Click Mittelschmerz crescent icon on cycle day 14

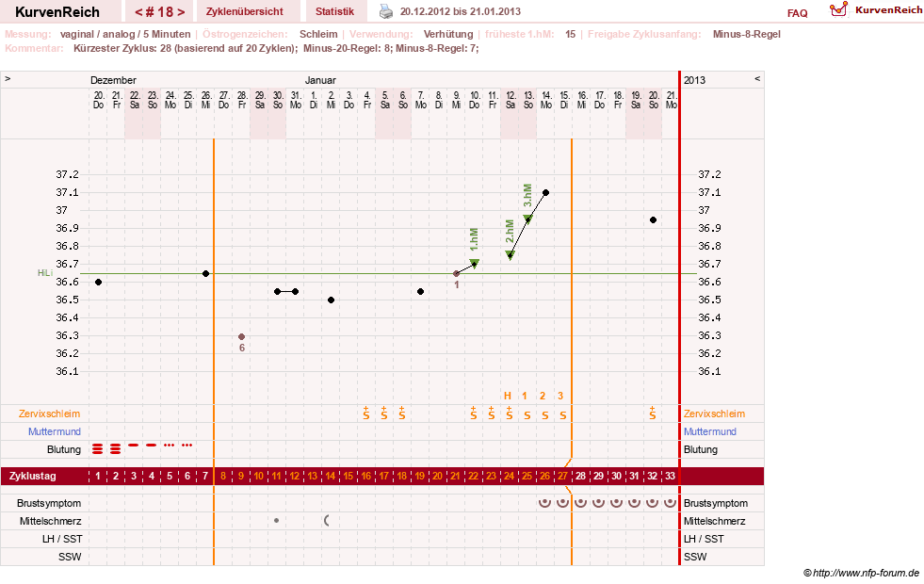point(327,520)
